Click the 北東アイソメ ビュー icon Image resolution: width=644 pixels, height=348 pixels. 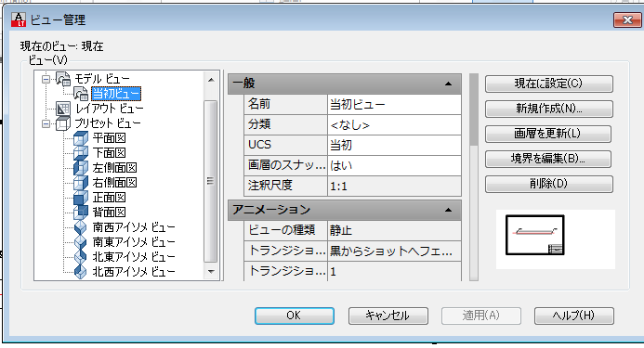[81, 256]
